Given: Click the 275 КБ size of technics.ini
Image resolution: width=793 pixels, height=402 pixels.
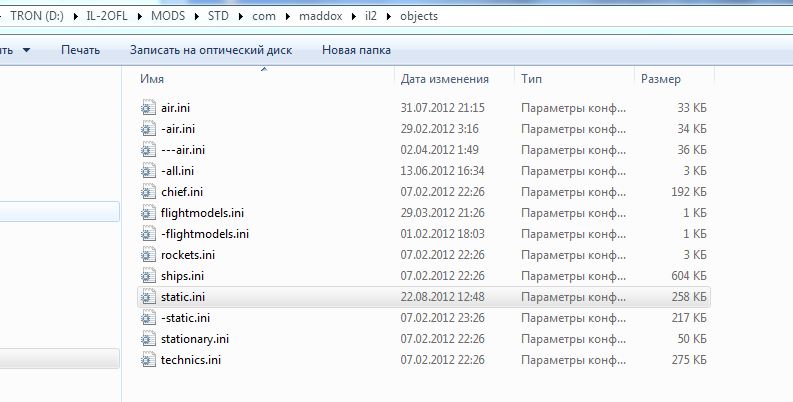Looking at the screenshot, I should 689,360.
